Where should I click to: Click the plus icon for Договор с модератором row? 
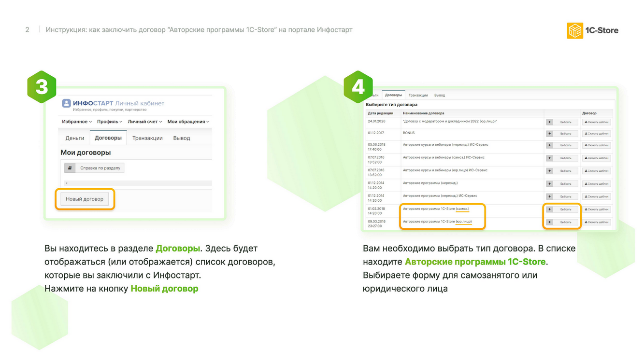pyautogui.click(x=549, y=122)
